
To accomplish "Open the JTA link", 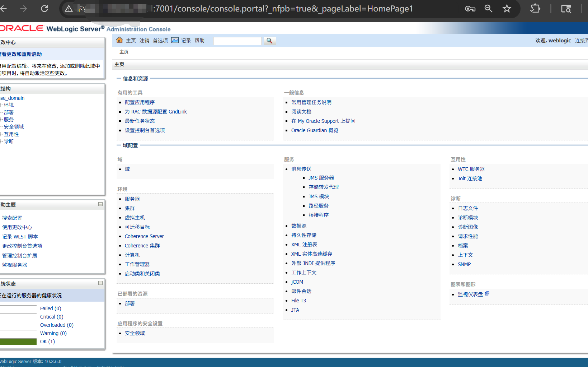I will coord(295,310).
